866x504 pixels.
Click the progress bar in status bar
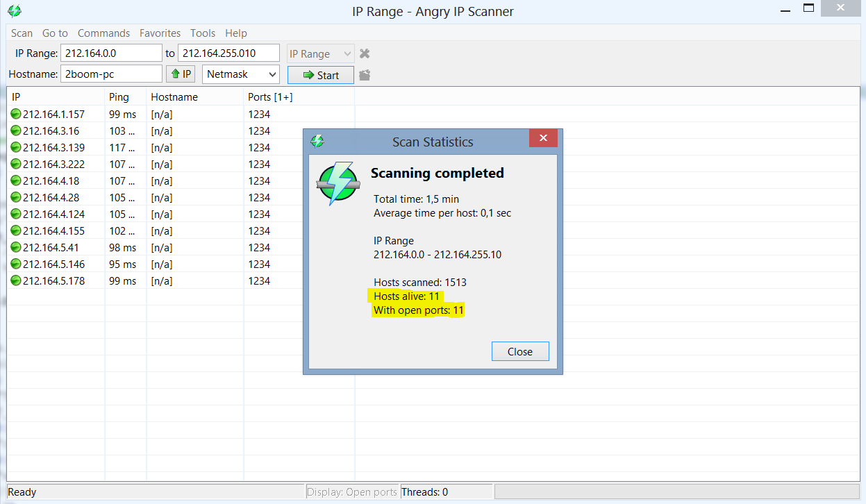676,492
